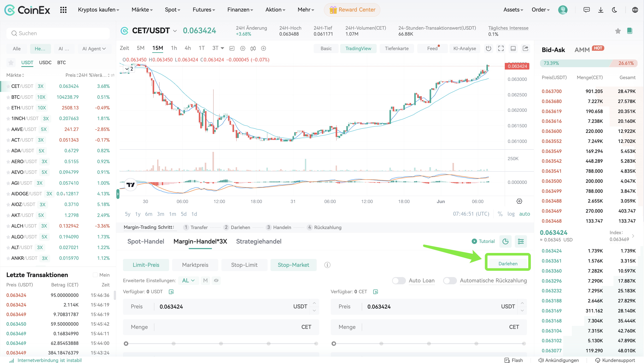Open chart settings hexagon icon

tap(243, 48)
